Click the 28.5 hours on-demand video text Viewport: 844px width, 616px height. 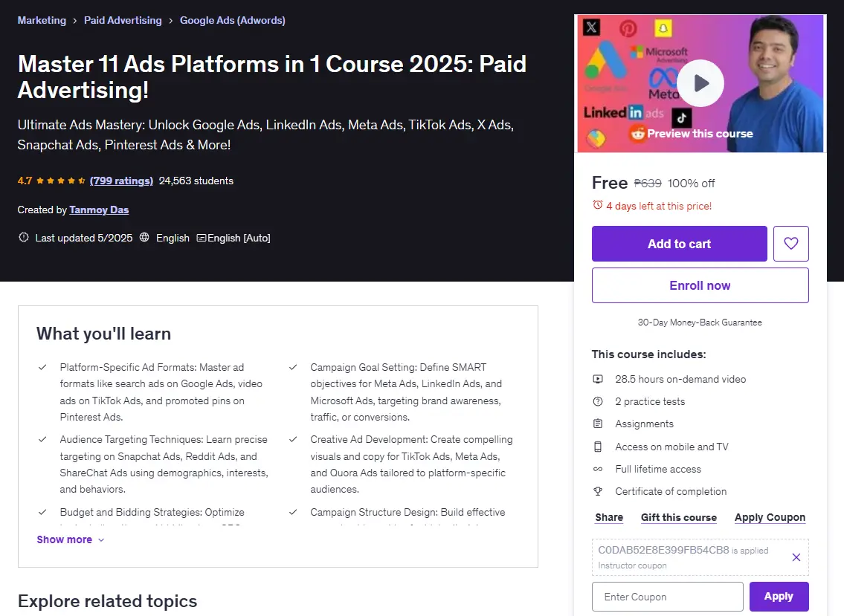tap(680, 379)
